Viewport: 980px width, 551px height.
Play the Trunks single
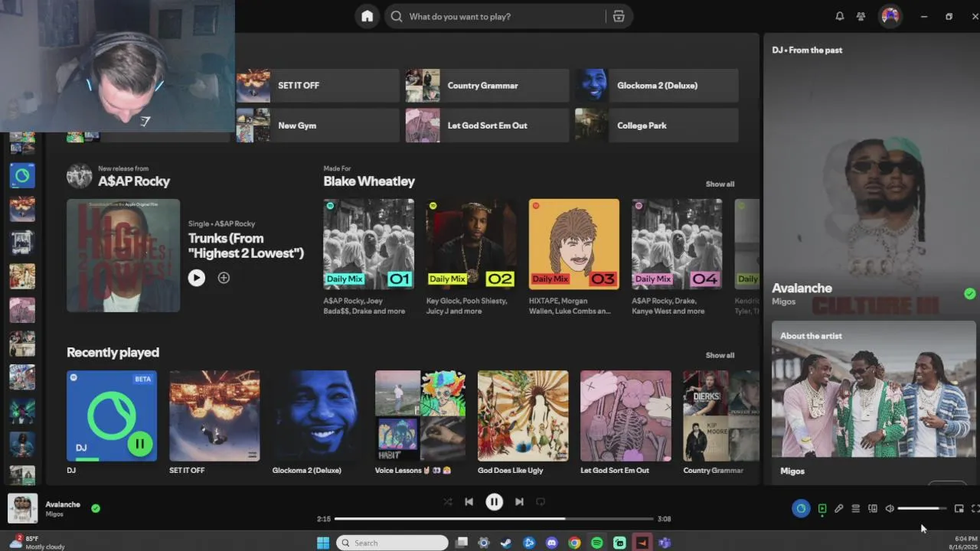197,278
